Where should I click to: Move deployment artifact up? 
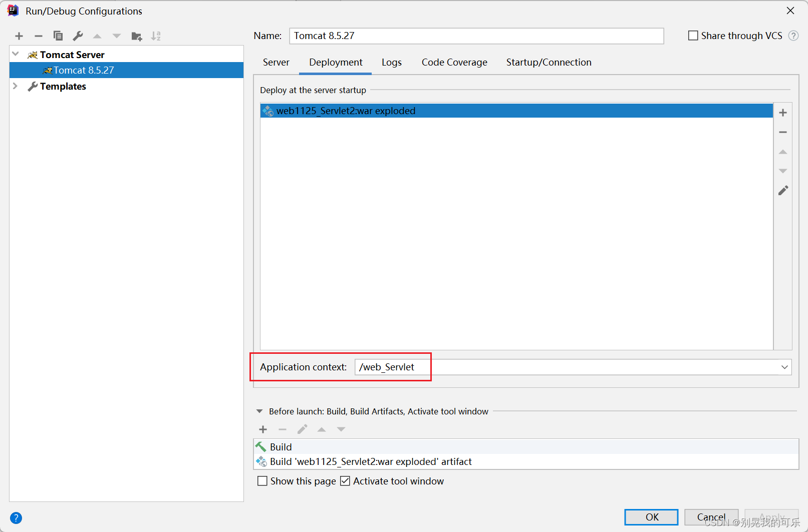pyautogui.click(x=783, y=152)
